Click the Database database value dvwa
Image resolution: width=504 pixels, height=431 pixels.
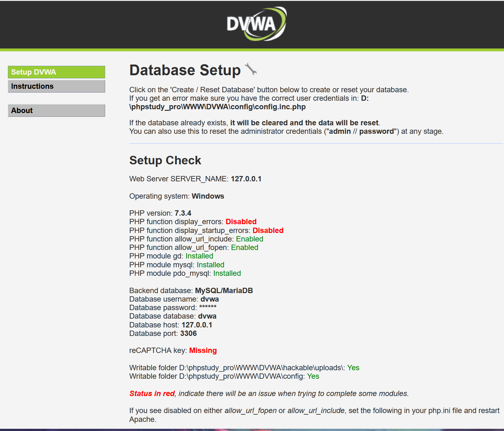point(207,316)
